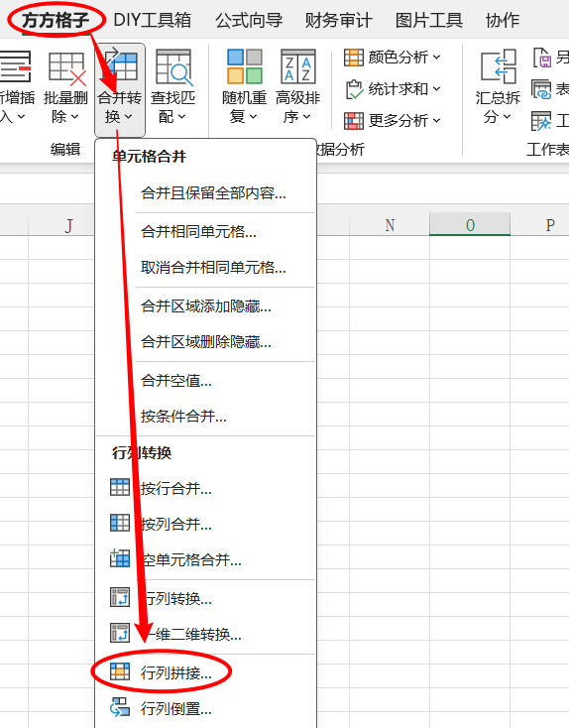Switch to the 方方格子 ribbon tab
Image resolution: width=569 pixels, height=728 pixels.
[56, 20]
